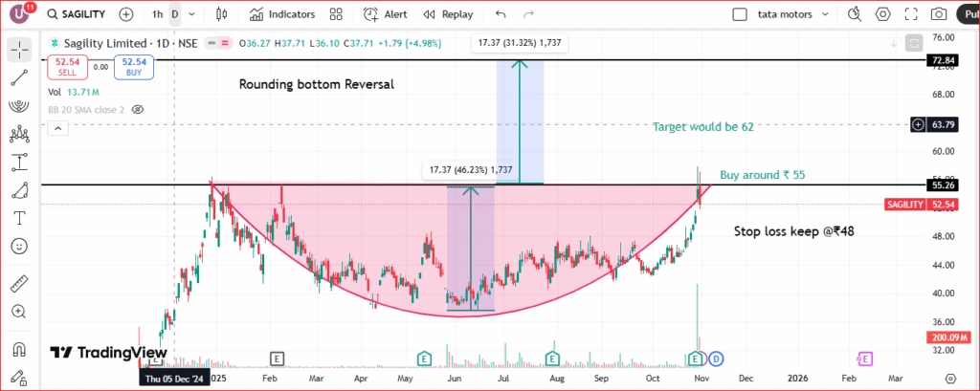Open chart settings hexagon icon
The image size is (980, 391).
point(883,14)
